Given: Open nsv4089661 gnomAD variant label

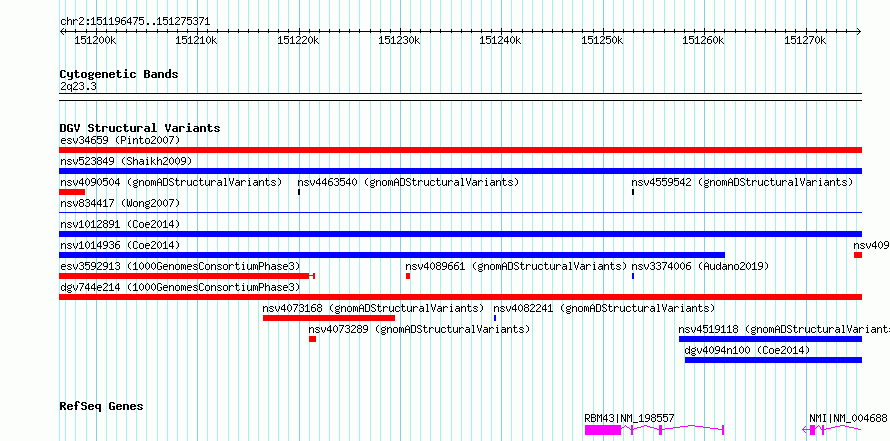Looking at the screenshot, I should click(x=516, y=266).
